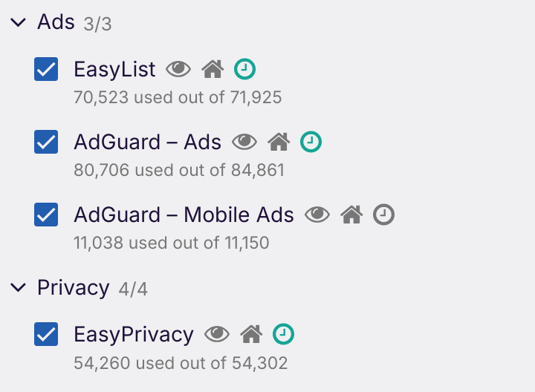Uncheck the EasyPrivacy checkbox

[x=46, y=334]
